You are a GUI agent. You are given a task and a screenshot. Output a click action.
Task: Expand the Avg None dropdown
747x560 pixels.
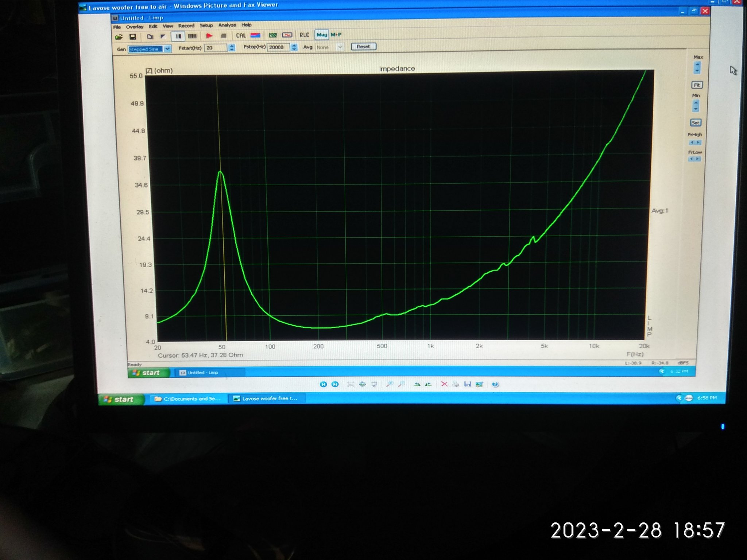340,47
